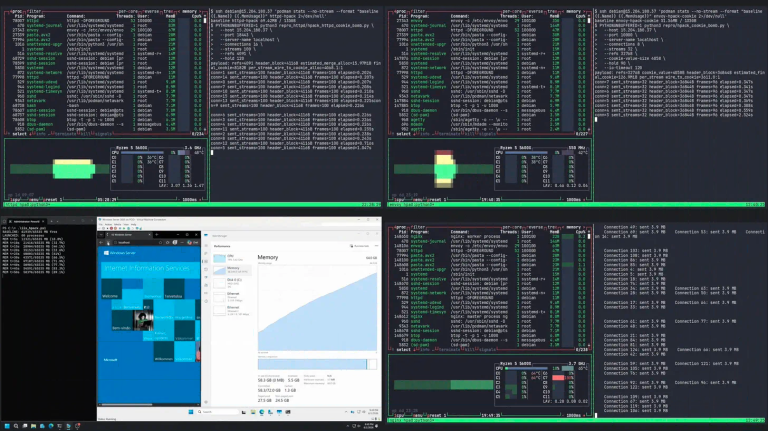The image size is (768, 431).
Task: Open Task Manager Details page
Action: click(x=206, y=293)
